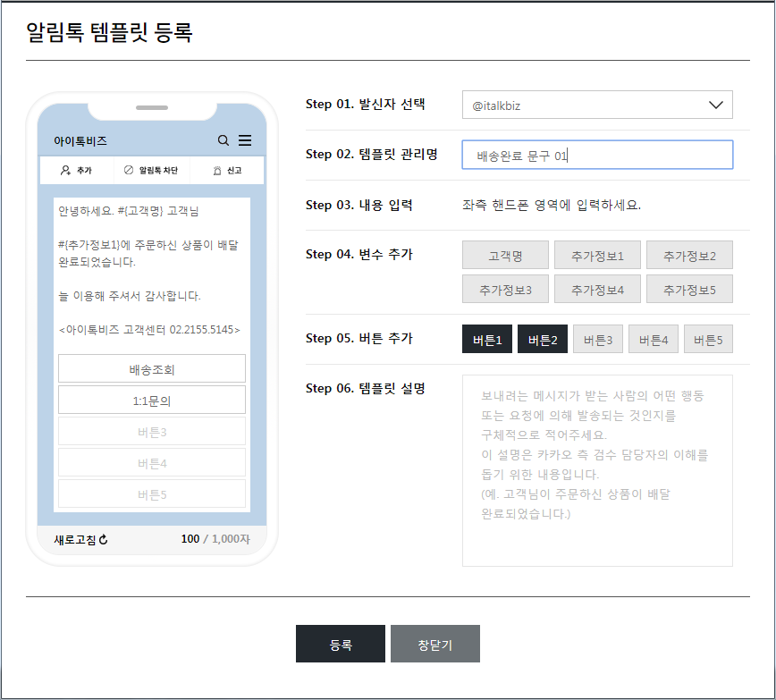This screenshot has width=776, height=700.
Task: Insert the 추가정보4 variable
Action: pyautogui.click(x=597, y=289)
